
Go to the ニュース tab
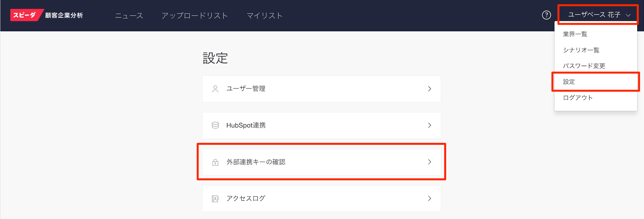[x=129, y=16]
